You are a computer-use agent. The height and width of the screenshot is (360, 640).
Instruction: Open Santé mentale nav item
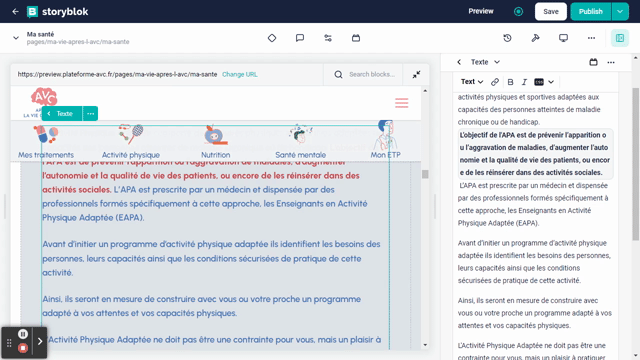tap(300, 142)
